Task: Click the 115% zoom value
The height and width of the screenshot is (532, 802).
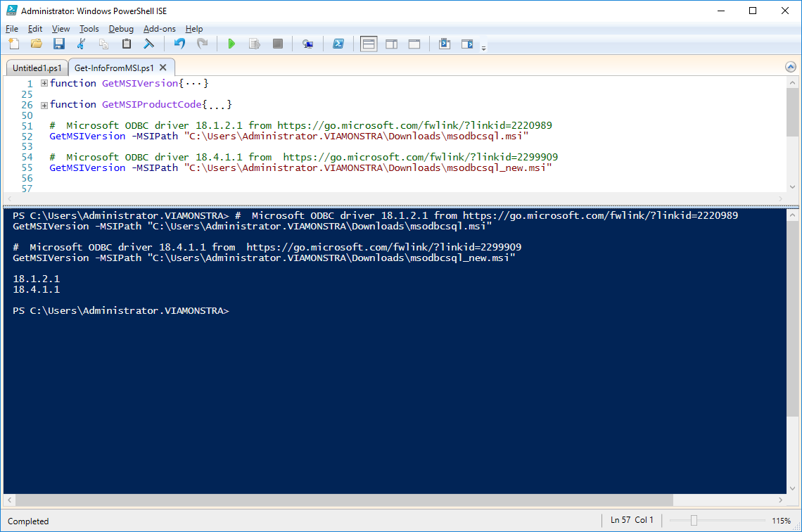Action: point(781,521)
